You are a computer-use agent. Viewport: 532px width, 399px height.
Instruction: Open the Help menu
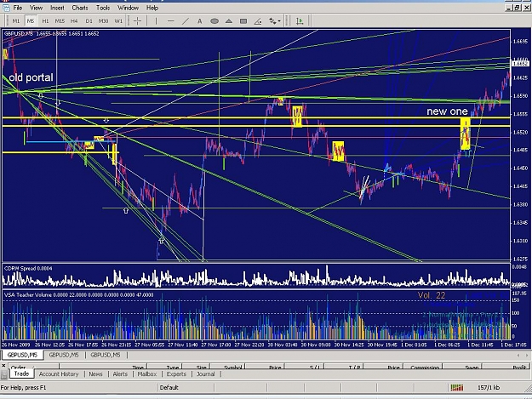coord(152,8)
